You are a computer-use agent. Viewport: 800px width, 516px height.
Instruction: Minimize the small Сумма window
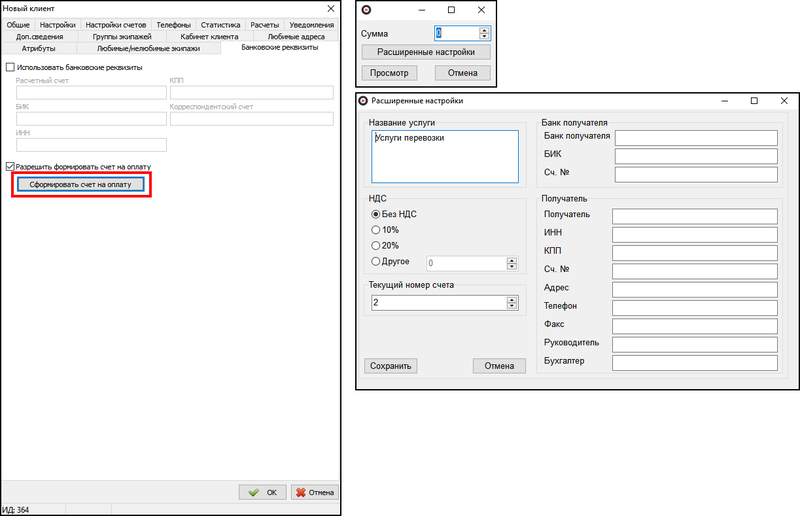(x=421, y=10)
